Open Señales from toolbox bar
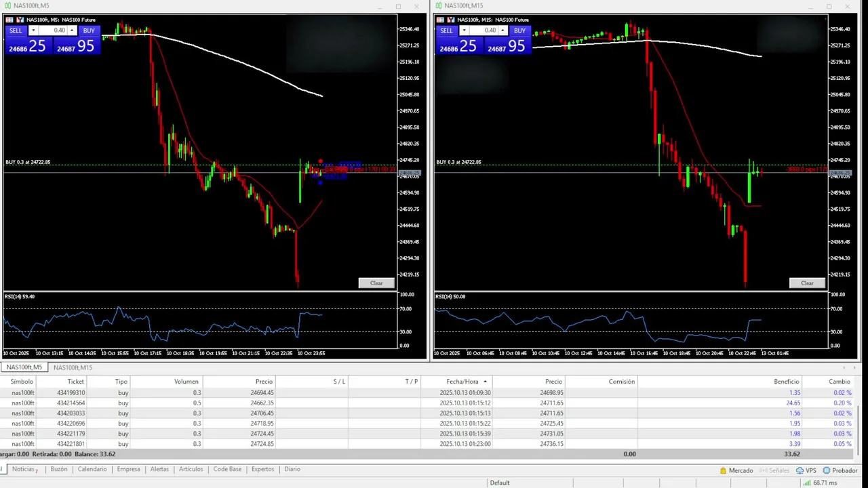The width and height of the screenshot is (868, 488). [x=774, y=470]
